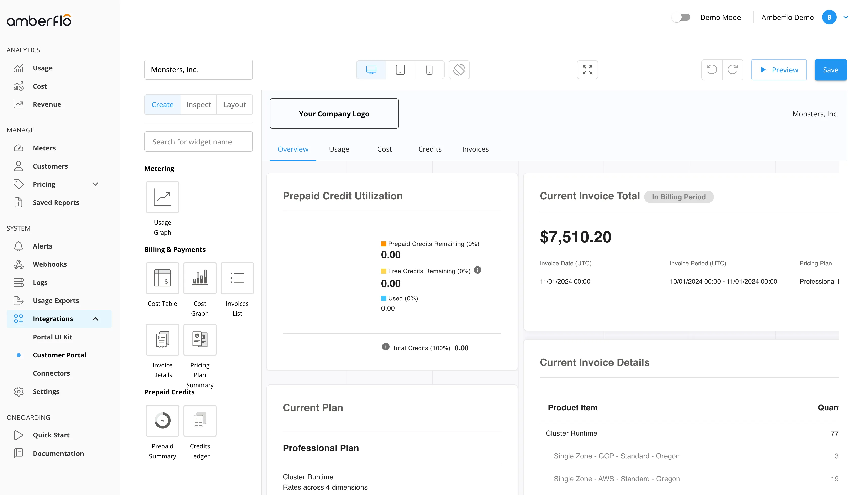Open the Usage portal tab

(339, 149)
